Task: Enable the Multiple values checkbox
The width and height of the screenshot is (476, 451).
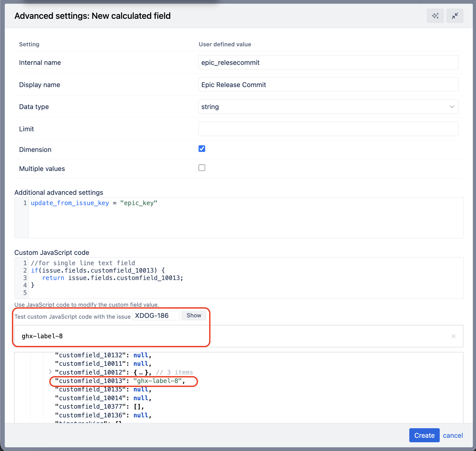Action: 202,168
